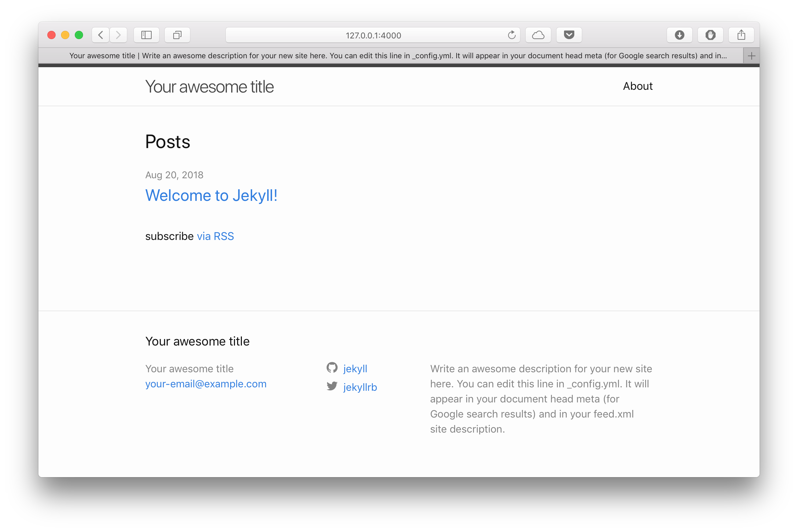This screenshot has width=798, height=532.
Task: Open the Share icon in toolbar
Action: 741,35
